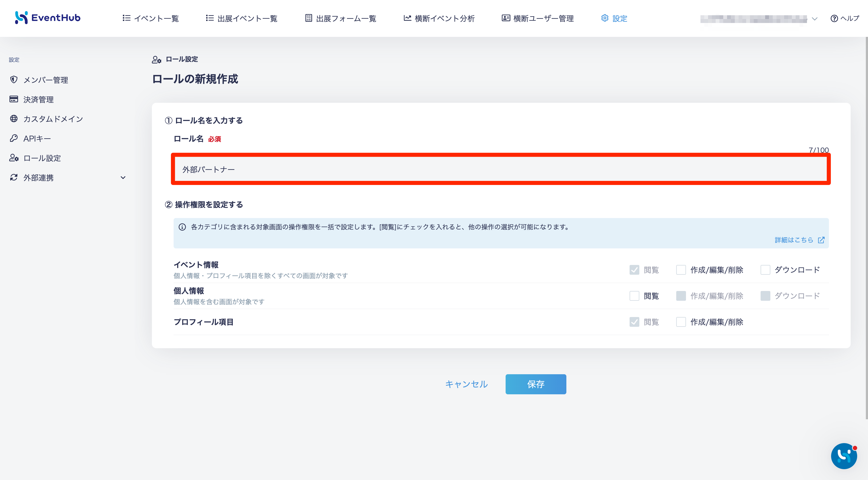Check 個人情報 閲覧 checkbox

pyautogui.click(x=634, y=296)
